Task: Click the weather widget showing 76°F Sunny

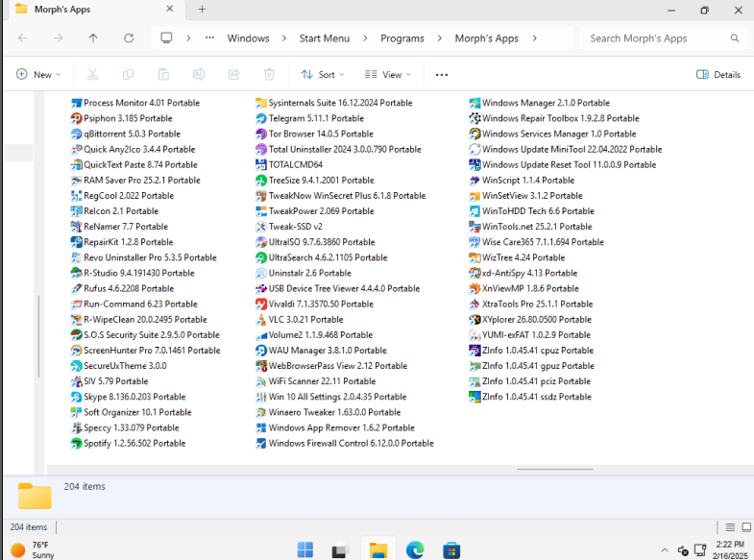Action: click(x=33, y=549)
